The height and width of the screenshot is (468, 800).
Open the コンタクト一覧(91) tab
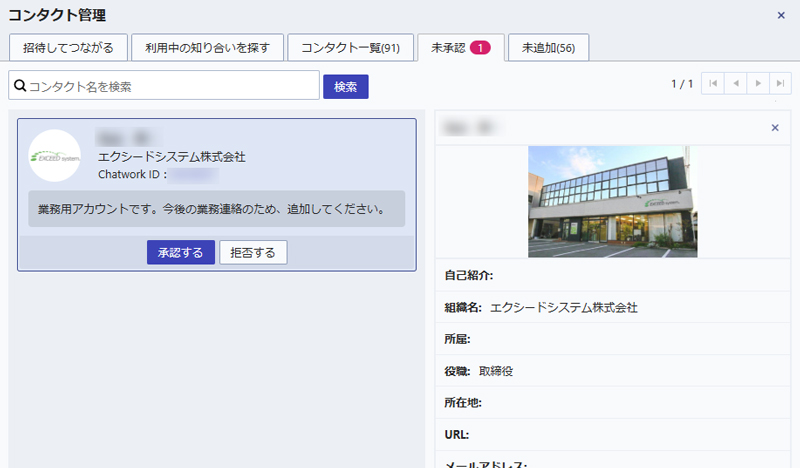click(x=351, y=47)
